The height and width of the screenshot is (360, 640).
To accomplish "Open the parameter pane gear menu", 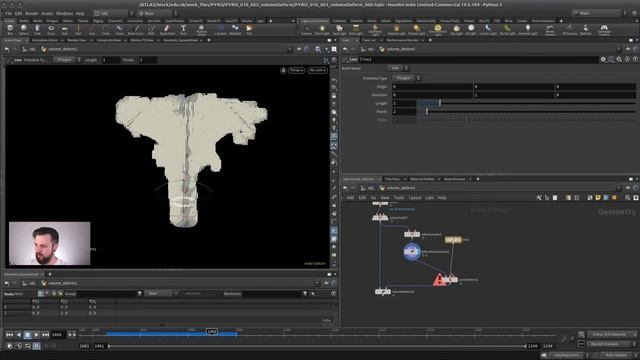I will click(603, 60).
